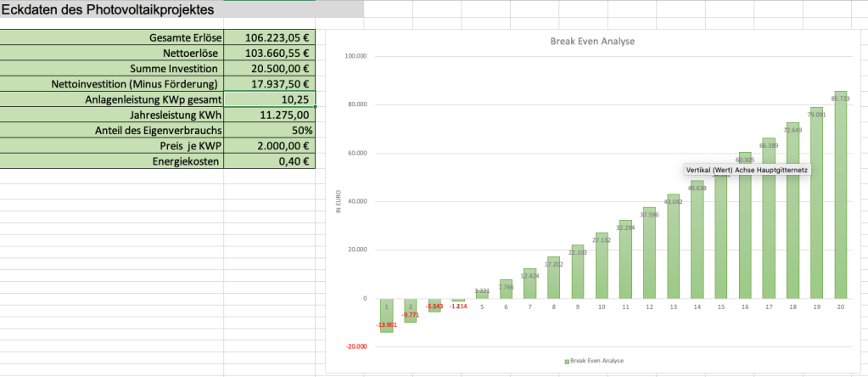Select the 'Gesamte Erlöse' value cell 106.223,05 €

tap(270, 37)
